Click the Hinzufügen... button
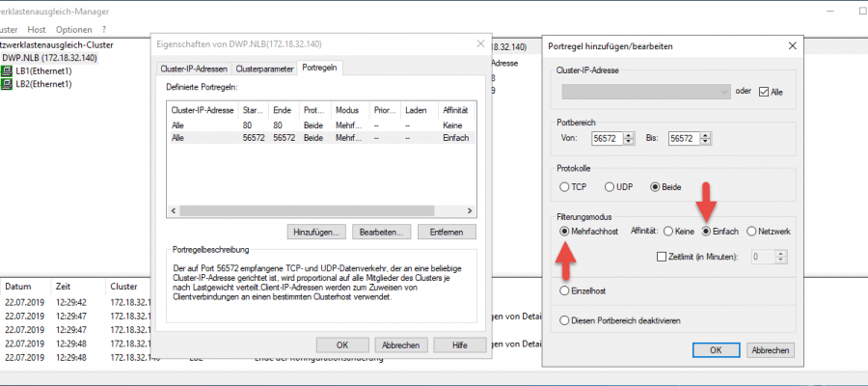This screenshot has width=868, height=386. (x=315, y=232)
